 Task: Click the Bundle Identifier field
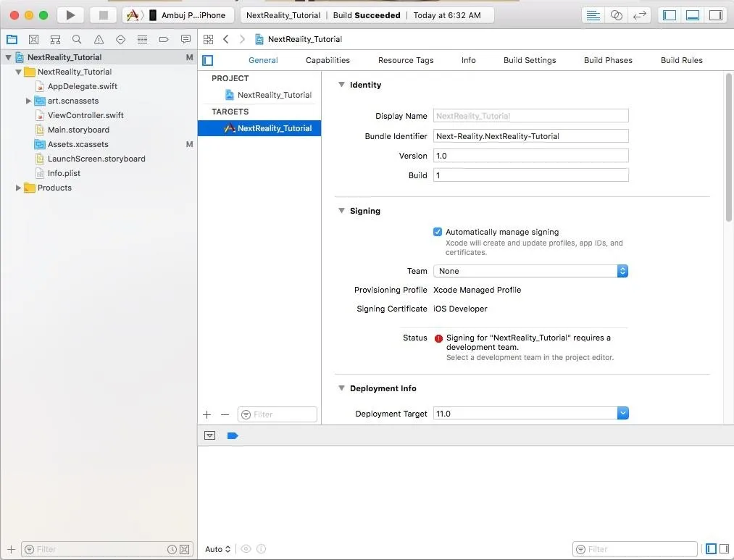tap(531, 136)
